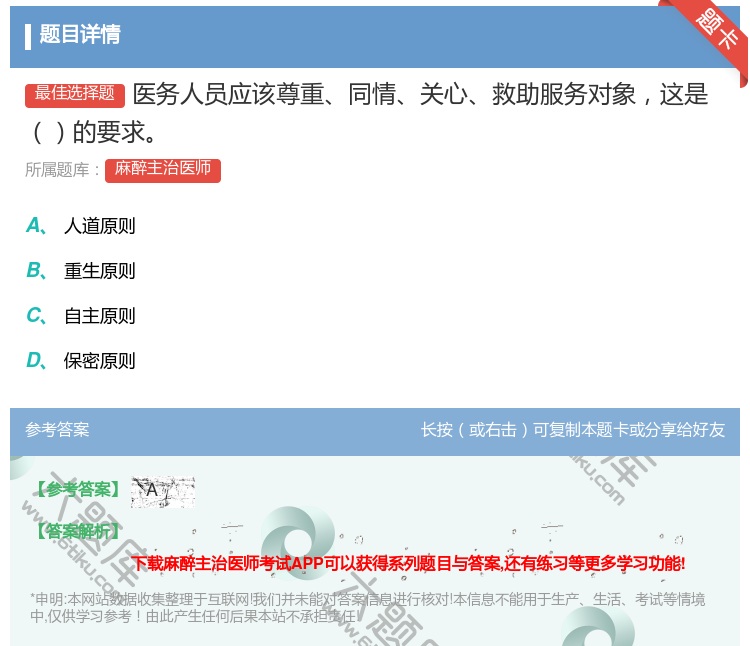Select the option letter B marker
The height and width of the screenshot is (646, 750).
34,271
